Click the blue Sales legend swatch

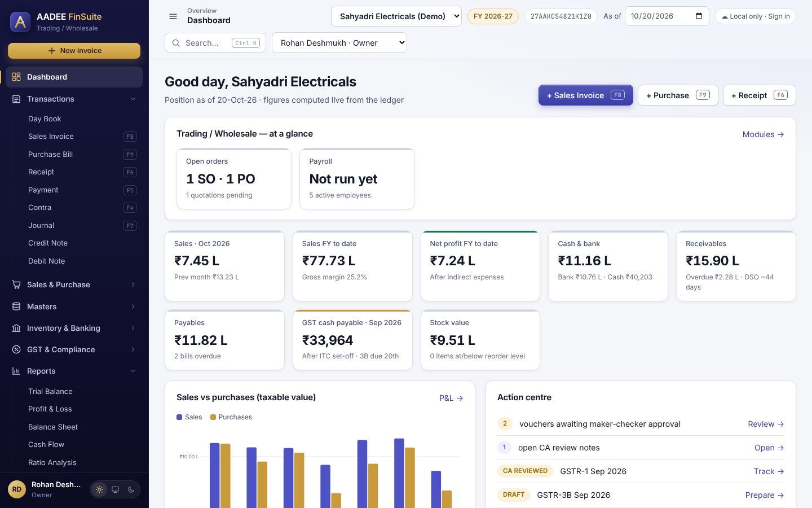click(179, 417)
